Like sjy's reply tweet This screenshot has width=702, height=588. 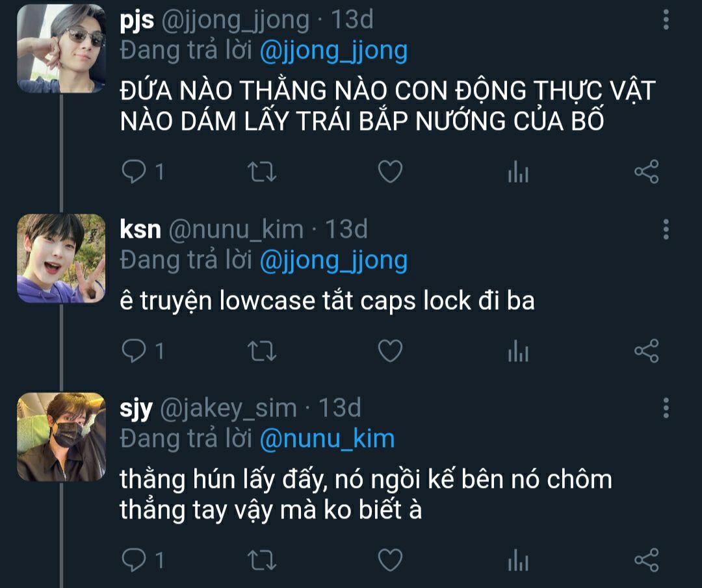coord(391,560)
